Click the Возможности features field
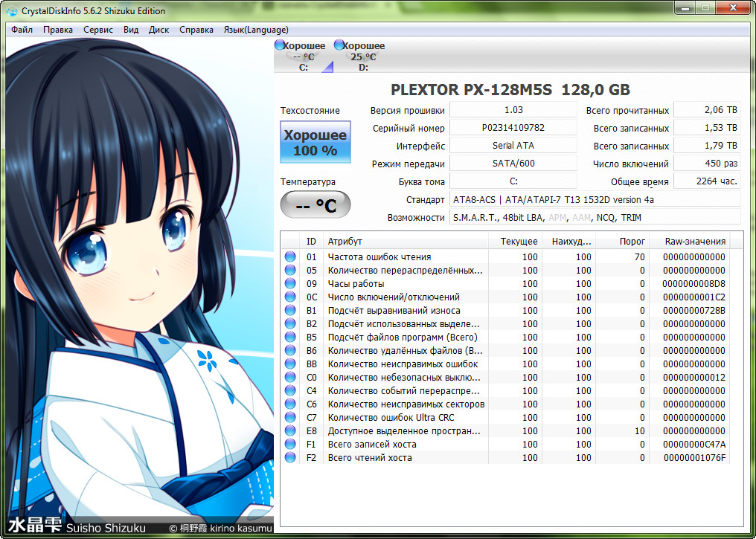The height and width of the screenshot is (539, 756). 595,217
